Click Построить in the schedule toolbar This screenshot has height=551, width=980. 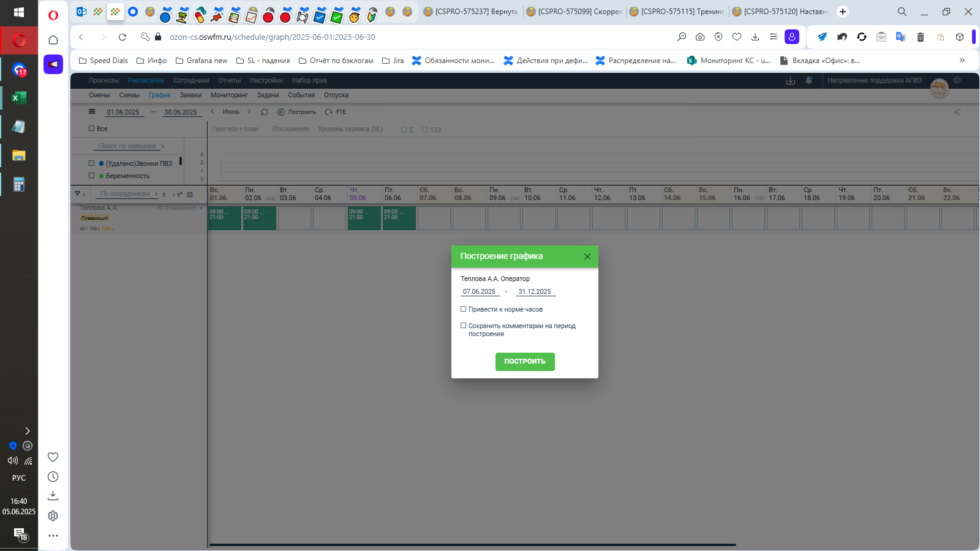(297, 112)
